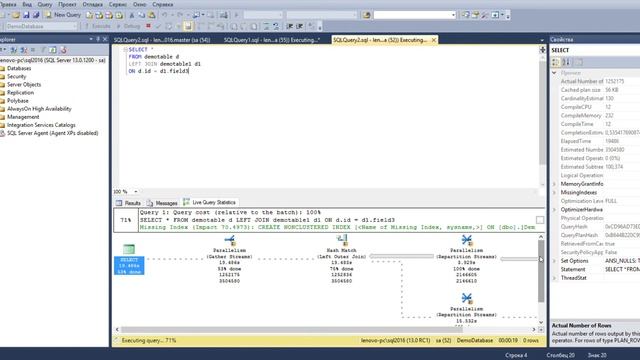Viewport: 640px width, 360px height.
Task: Click the Refresh icon in Object Explorer toolbar
Action: [53, 50]
